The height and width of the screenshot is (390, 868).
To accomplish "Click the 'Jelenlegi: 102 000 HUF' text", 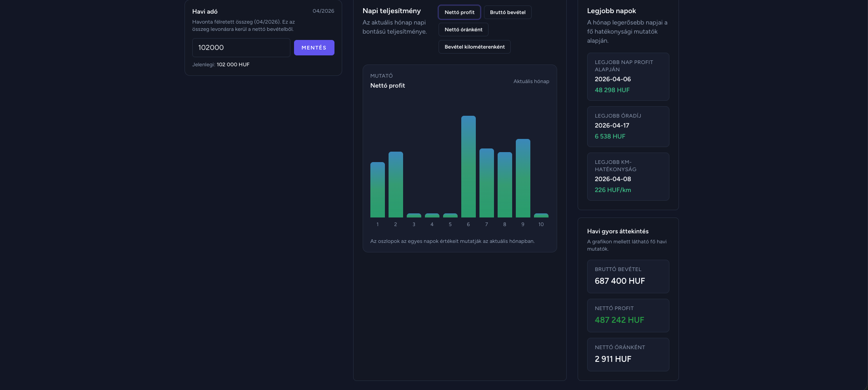I will pos(221,64).
